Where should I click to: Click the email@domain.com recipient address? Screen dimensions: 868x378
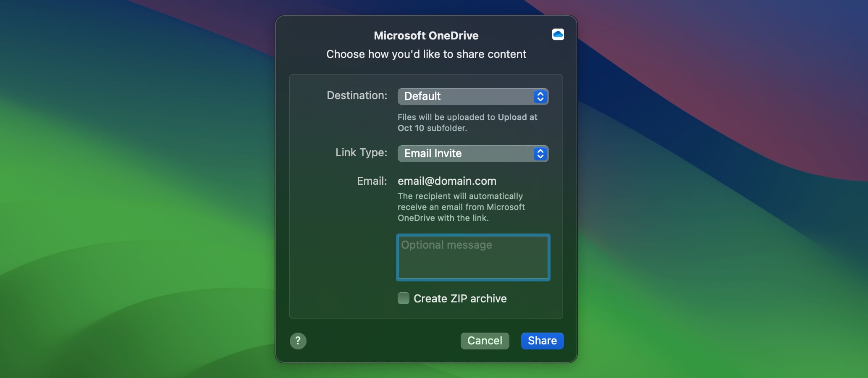pyautogui.click(x=446, y=181)
